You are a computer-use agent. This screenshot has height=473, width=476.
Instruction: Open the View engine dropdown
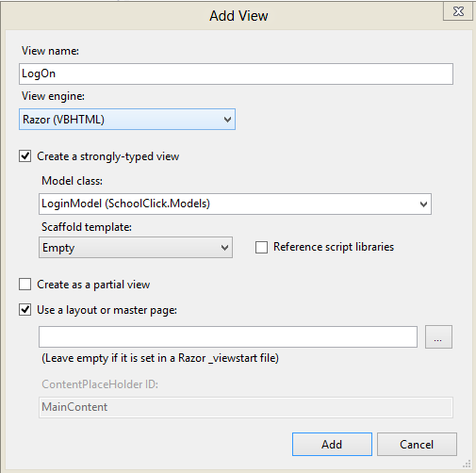[127, 120]
